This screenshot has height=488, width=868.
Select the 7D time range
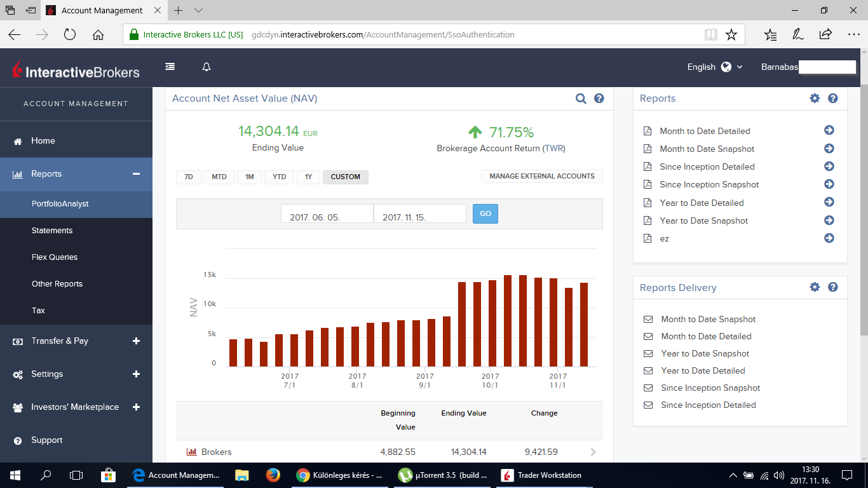point(189,177)
